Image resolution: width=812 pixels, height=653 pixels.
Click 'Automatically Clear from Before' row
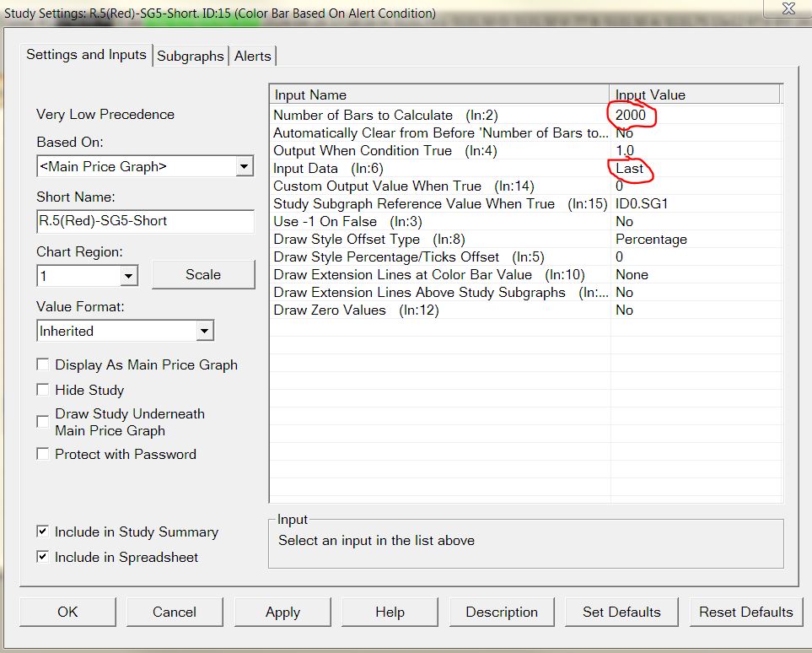click(x=525, y=133)
